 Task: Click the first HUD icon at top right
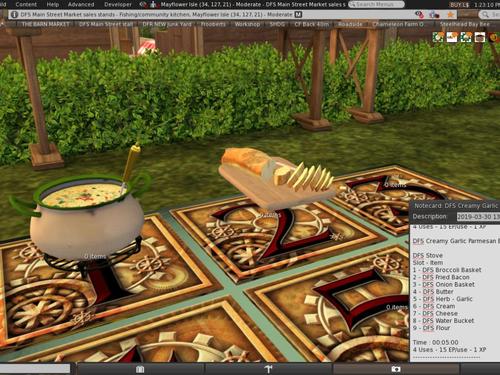click(x=438, y=37)
